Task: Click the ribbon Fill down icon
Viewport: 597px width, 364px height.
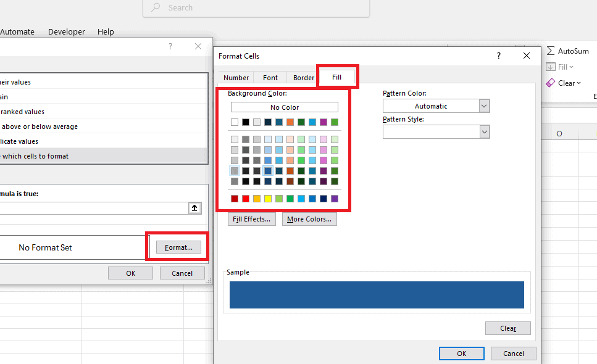Action: (x=551, y=67)
